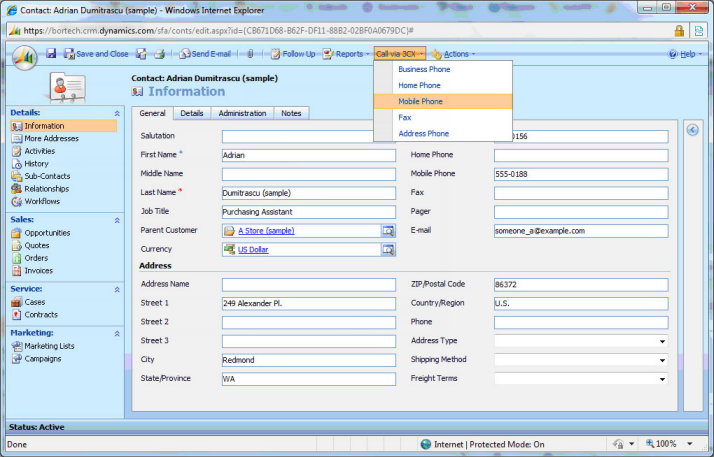Viewport: 714px width, 457px height.
Task: Click the Save and New icon
Action: (142, 54)
